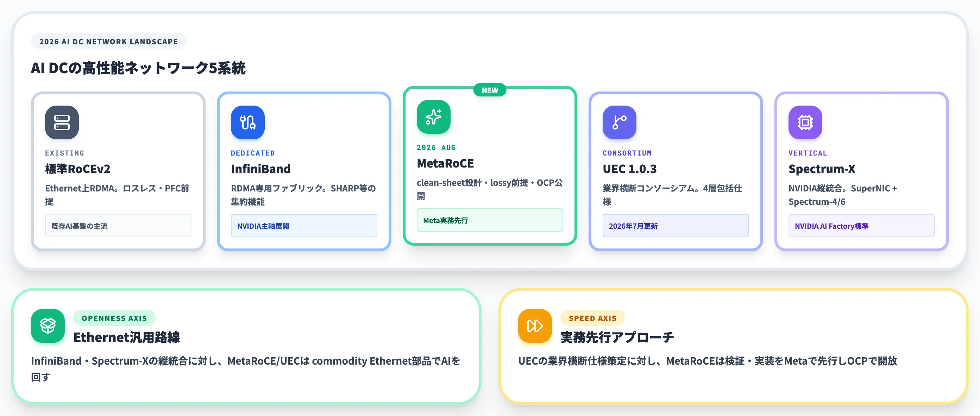Click the 既存AI基盤の主流 box
The image size is (980, 416).
(118, 226)
